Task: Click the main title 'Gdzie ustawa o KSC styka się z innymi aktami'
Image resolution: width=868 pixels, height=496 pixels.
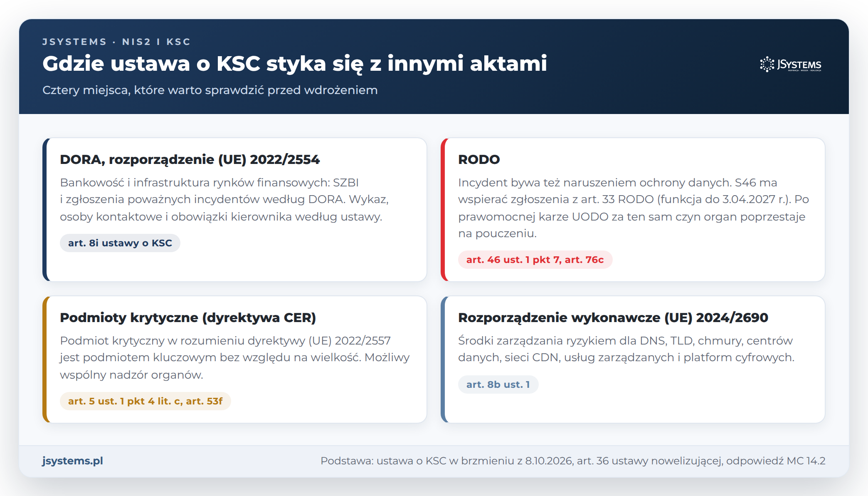Action: 295,64
